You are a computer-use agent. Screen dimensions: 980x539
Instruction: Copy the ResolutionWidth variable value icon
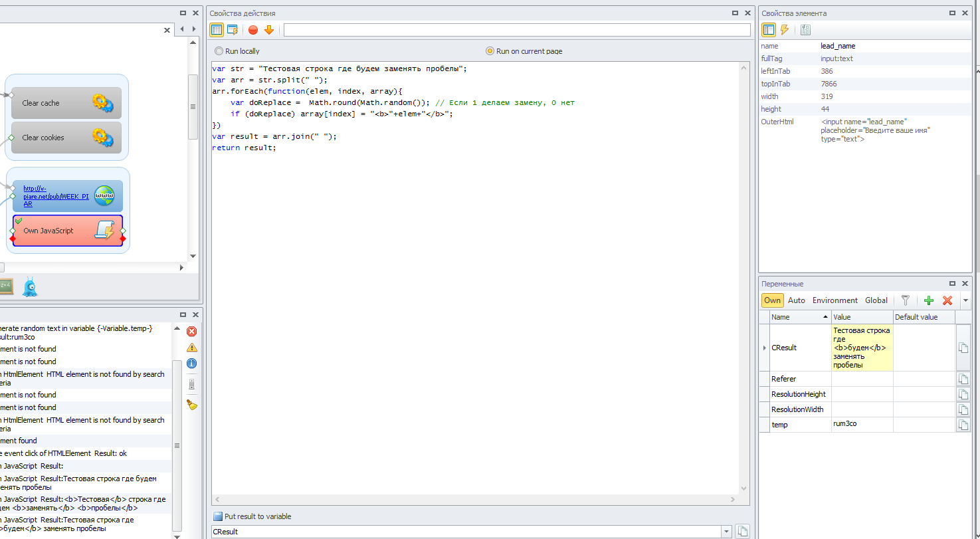(x=963, y=409)
